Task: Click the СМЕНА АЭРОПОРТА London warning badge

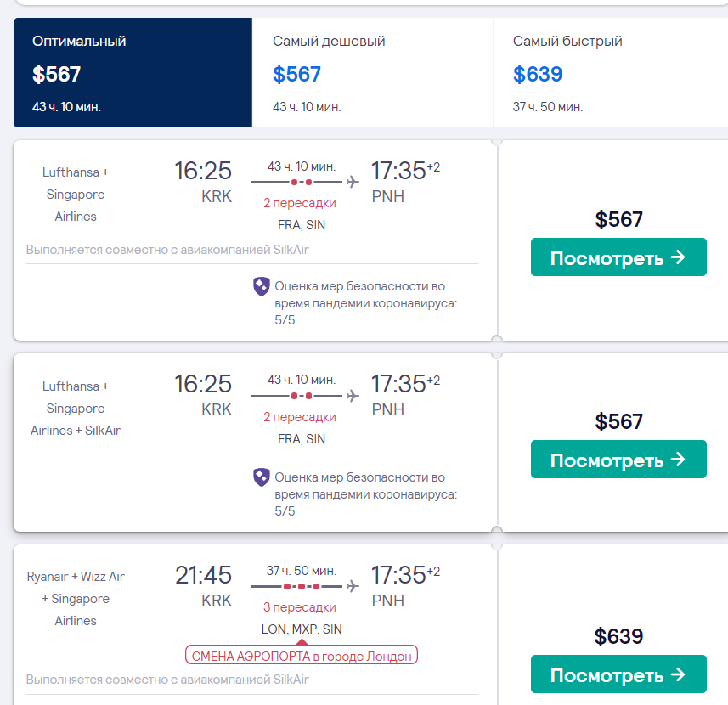Action: [302, 656]
